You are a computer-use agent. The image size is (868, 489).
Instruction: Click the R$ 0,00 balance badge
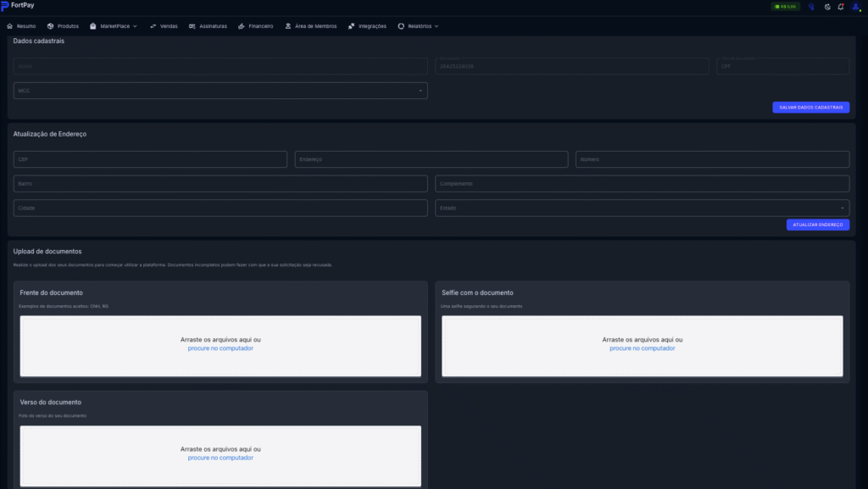785,7
